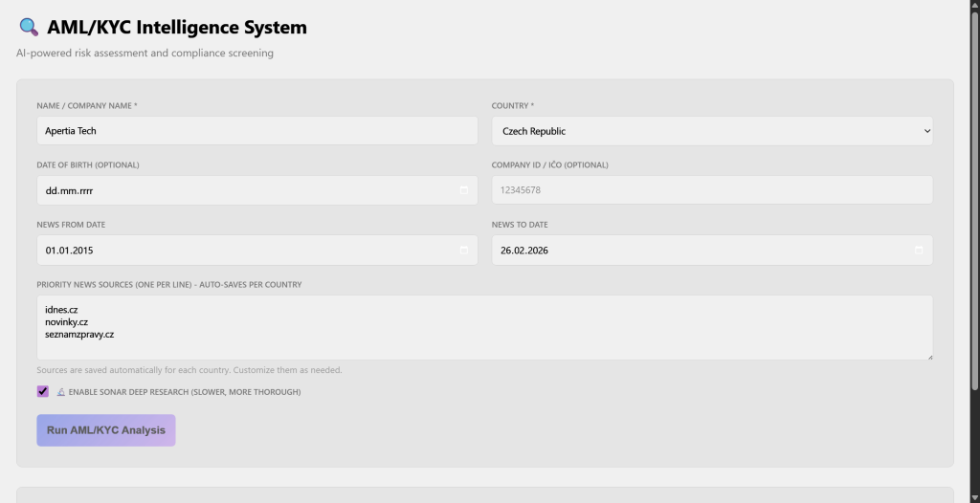Viewport: 980px width, 503px height.
Task: Click the magnifying glass logo icon
Action: (x=30, y=28)
